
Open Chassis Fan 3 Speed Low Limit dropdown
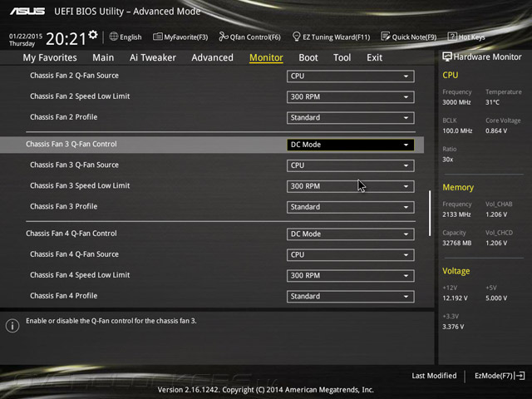click(350, 186)
